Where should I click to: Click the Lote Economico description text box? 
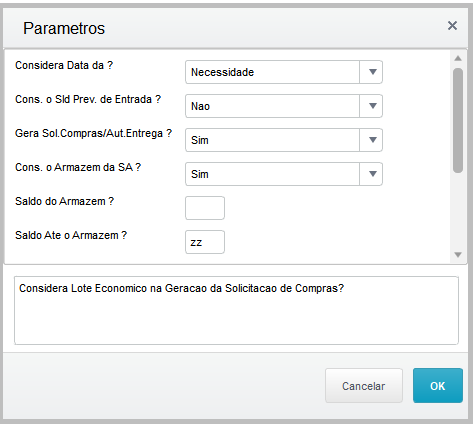click(236, 310)
